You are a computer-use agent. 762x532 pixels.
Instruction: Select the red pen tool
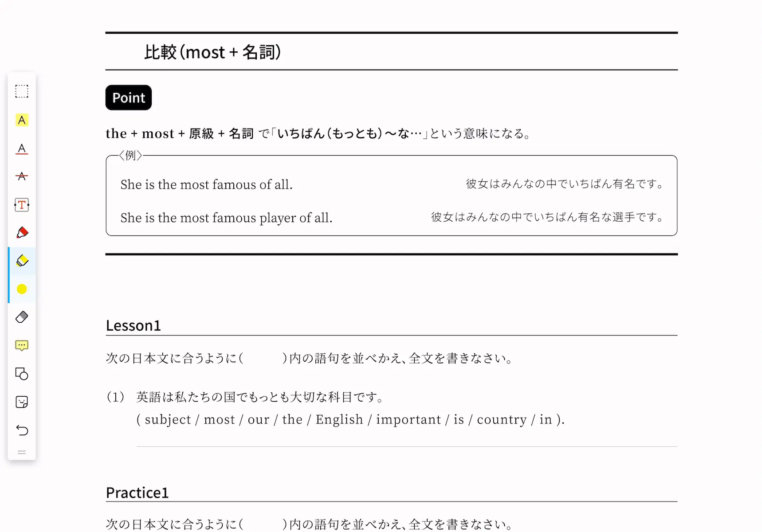click(22, 233)
